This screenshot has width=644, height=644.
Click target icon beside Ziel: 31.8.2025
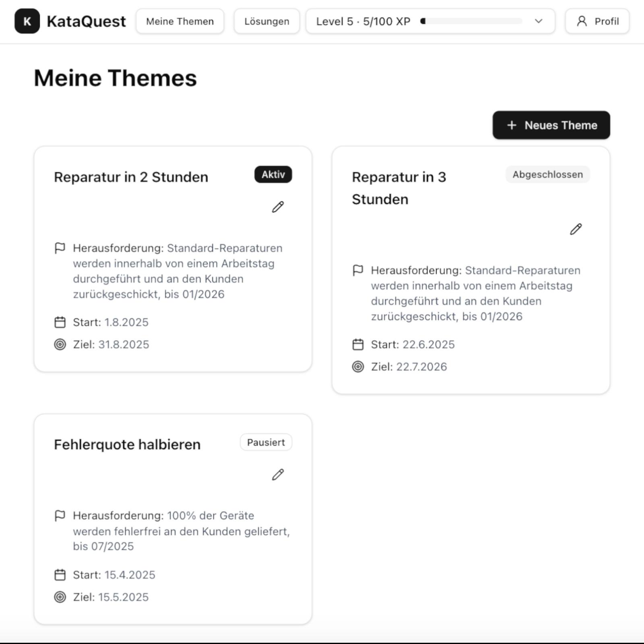[60, 345]
